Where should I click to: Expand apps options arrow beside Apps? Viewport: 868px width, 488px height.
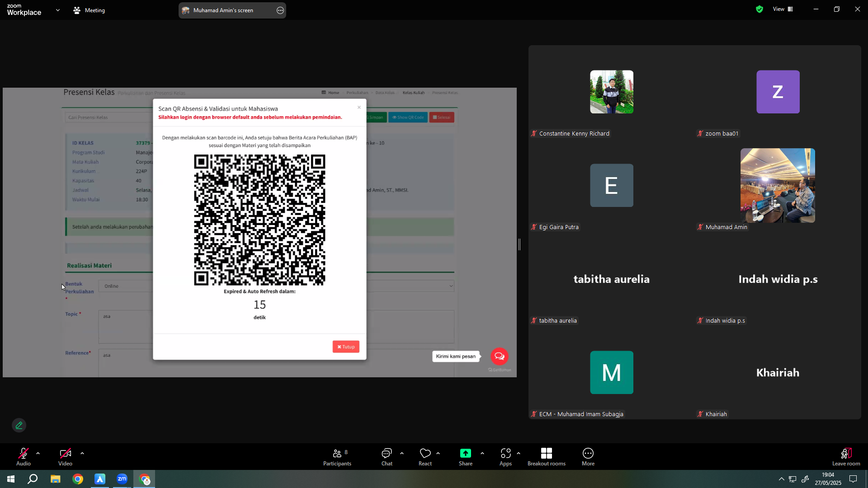tap(519, 453)
